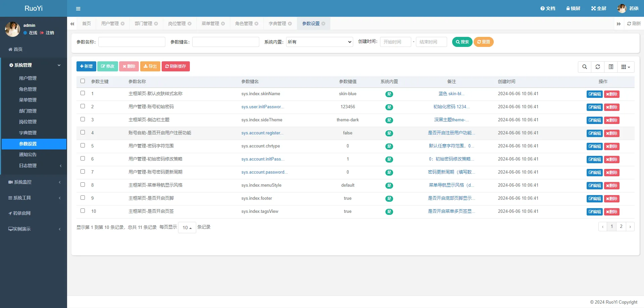Click the 导出 export button
644x308 pixels.
[150, 66]
